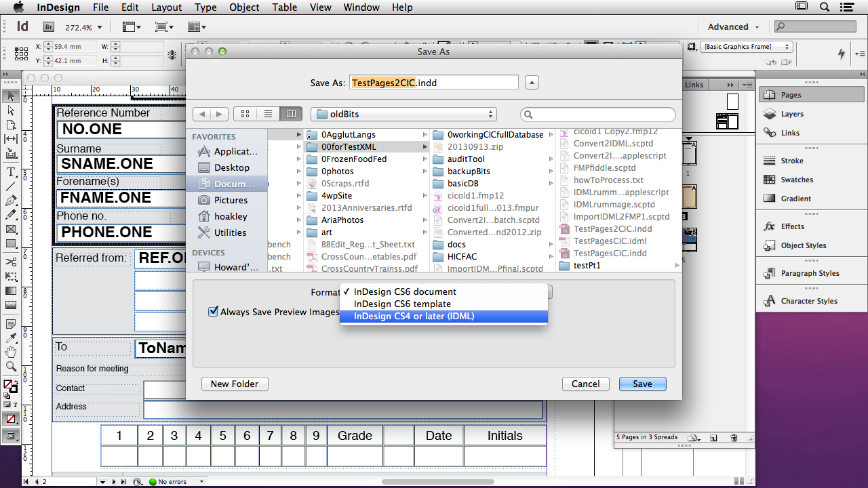
Task: Select the Type tool in the toolbar
Action: pyautogui.click(x=11, y=171)
